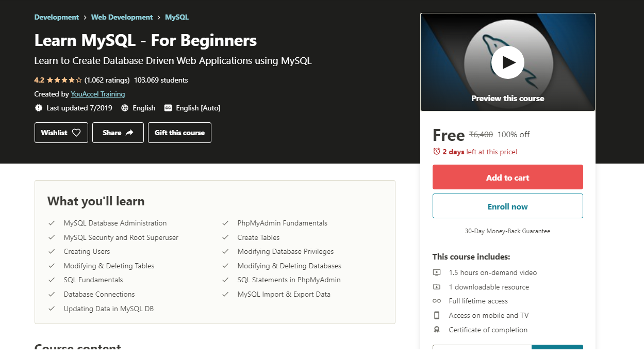644x355 pixels.
Task: Click the mobile device icon for mobile access
Action: tap(437, 315)
